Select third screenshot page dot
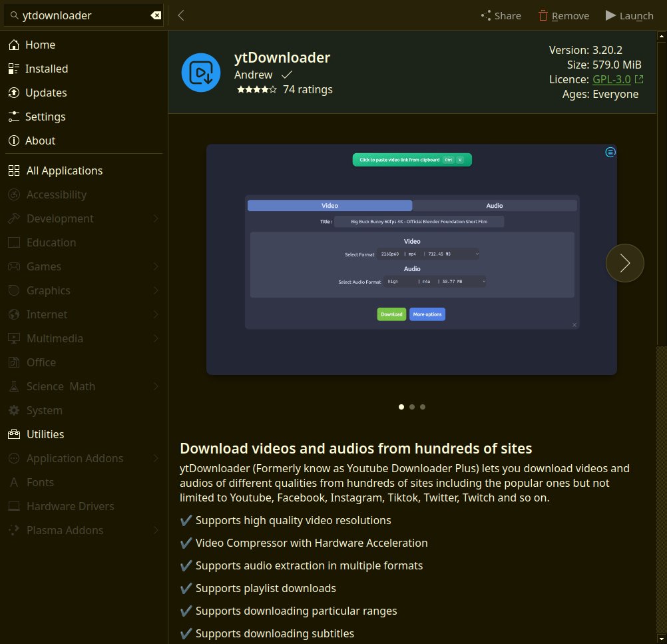 click(423, 407)
